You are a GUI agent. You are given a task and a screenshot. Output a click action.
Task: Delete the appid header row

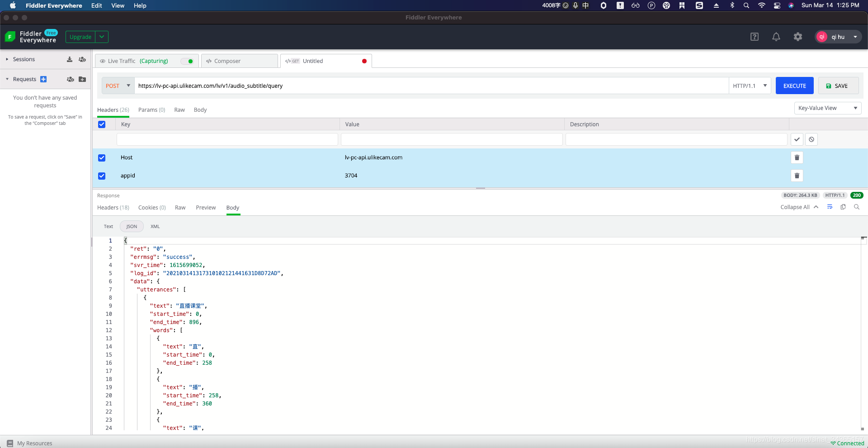tap(797, 176)
